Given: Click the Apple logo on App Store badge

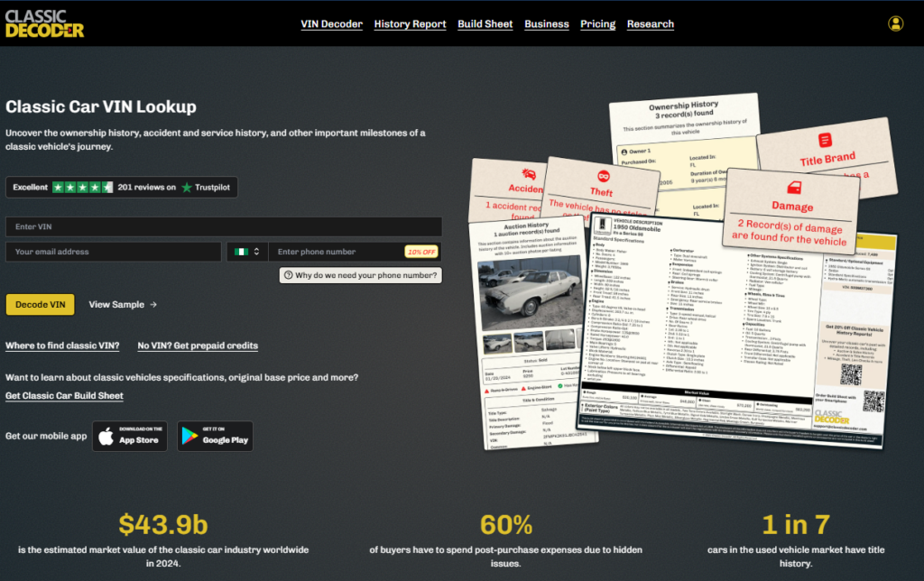Looking at the screenshot, I should (x=106, y=436).
